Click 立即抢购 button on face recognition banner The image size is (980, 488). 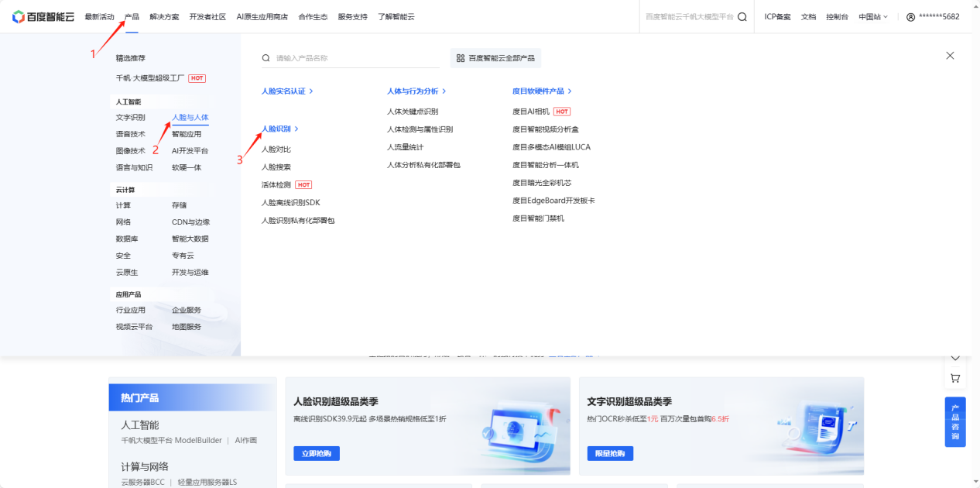[x=317, y=453]
